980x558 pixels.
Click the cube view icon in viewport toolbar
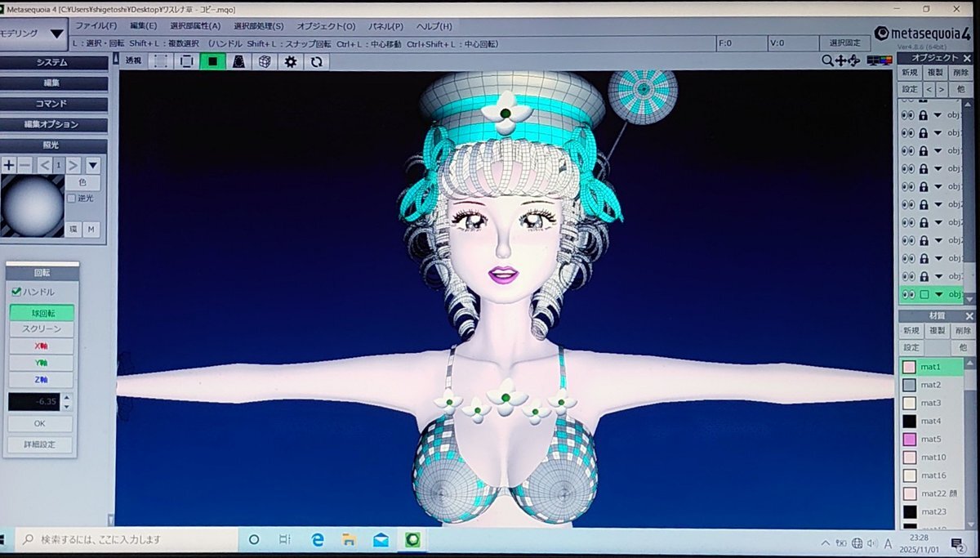pyautogui.click(x=265, y=61)
